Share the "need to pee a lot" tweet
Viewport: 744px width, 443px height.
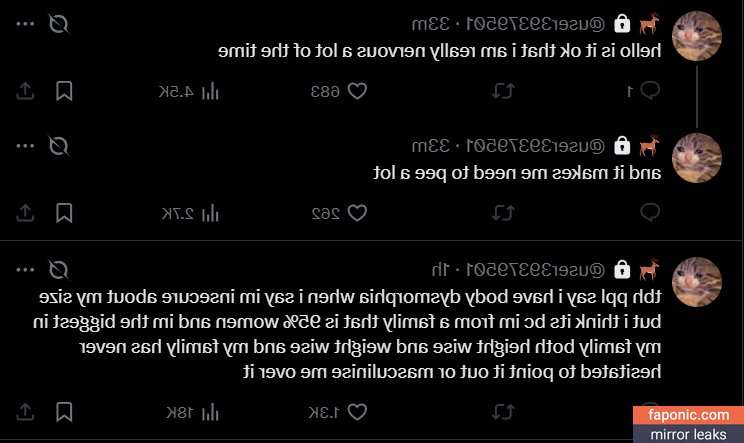click(x=26, y=212)
